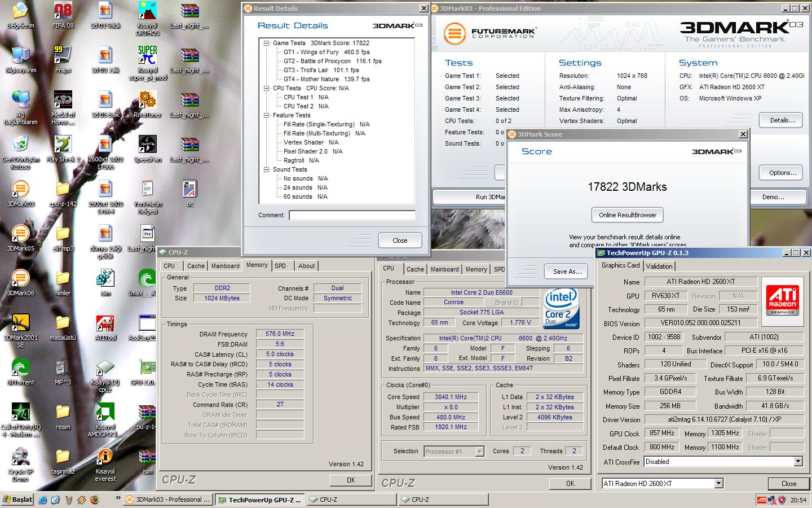Open the 3DMark03 desktop icon
The width and height of the screenshot is (812, 508).
(20, 193)
